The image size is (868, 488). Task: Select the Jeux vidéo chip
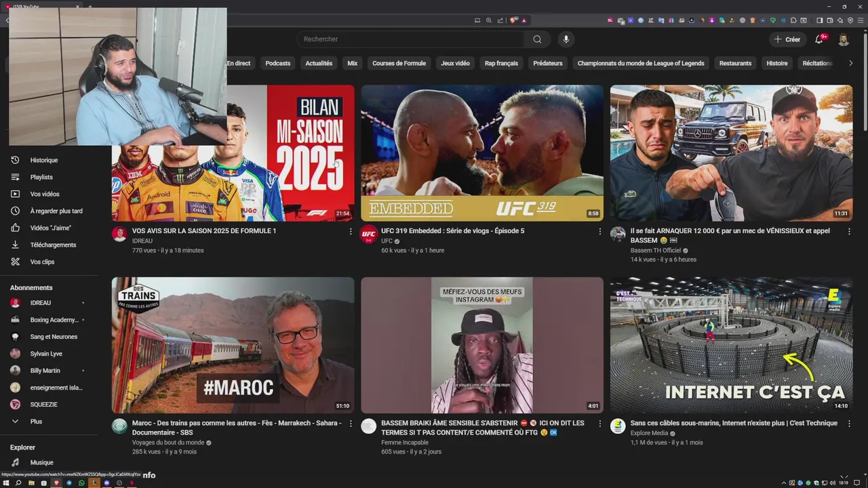click(455, 63)
